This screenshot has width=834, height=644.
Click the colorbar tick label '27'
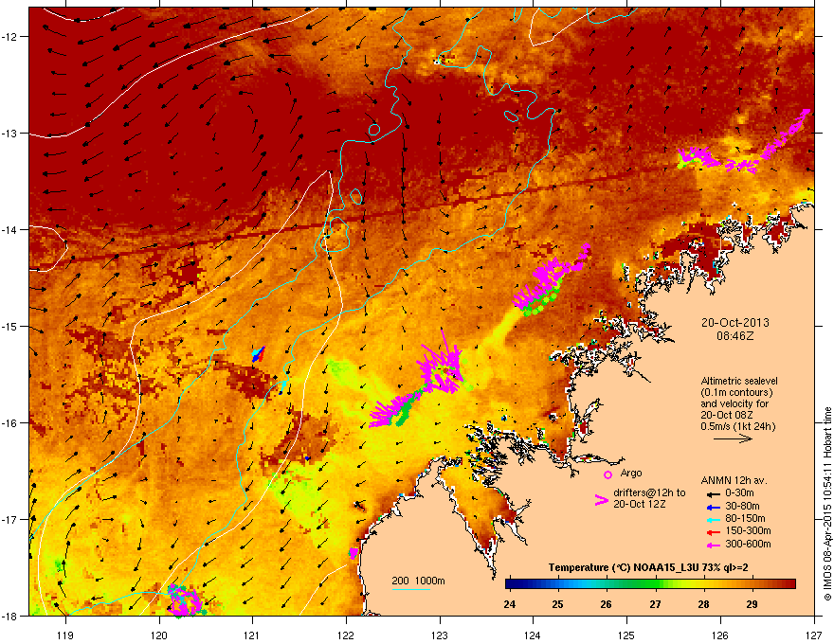655,604
